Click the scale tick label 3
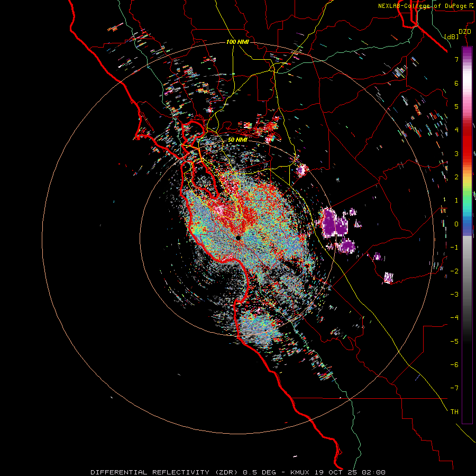Screen dimensions: 476x476 tap(456, 153)
